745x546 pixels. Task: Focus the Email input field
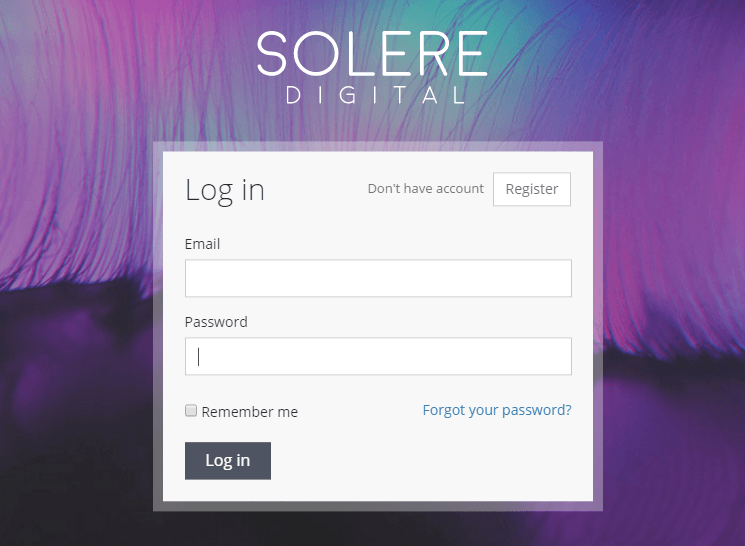point(378,278)
